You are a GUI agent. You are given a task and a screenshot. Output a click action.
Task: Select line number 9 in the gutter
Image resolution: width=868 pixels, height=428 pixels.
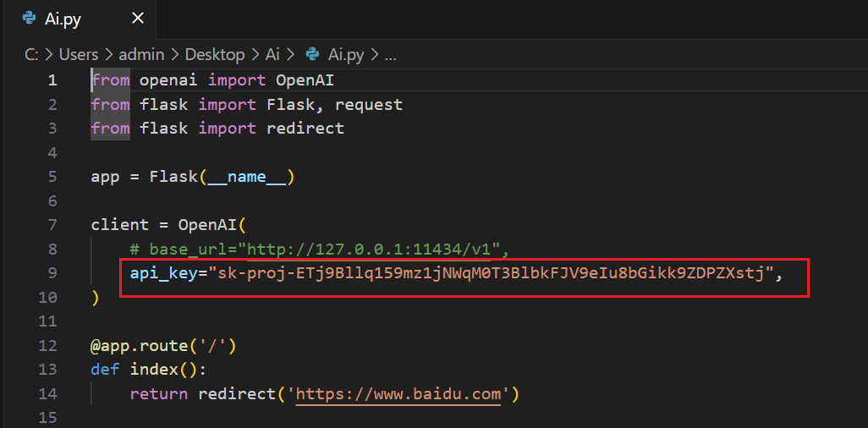[52, 273]
